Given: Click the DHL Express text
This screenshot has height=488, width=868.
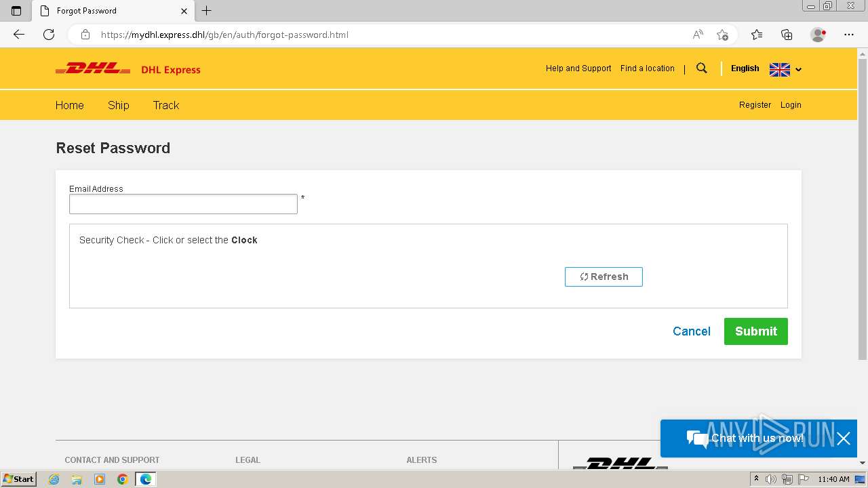Looking at the screenshot, I should [x=171, y=70].
